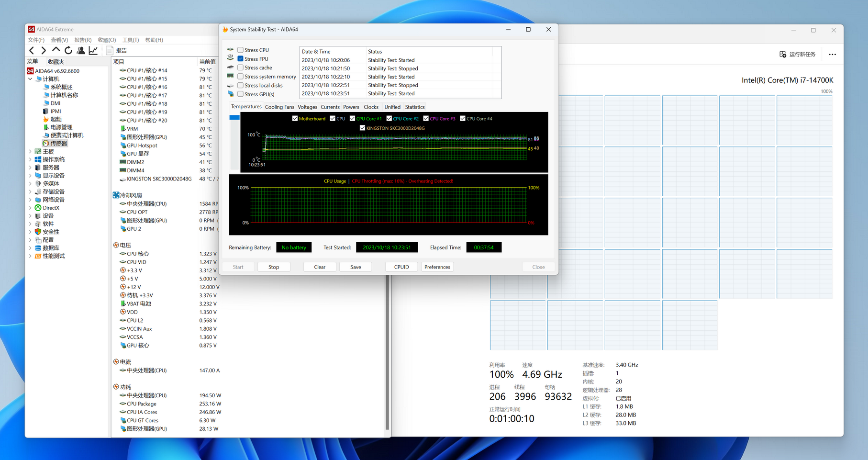Disable the Stress FPU checkbox
This screenshot has width=868, height=460.
point(241,59)
